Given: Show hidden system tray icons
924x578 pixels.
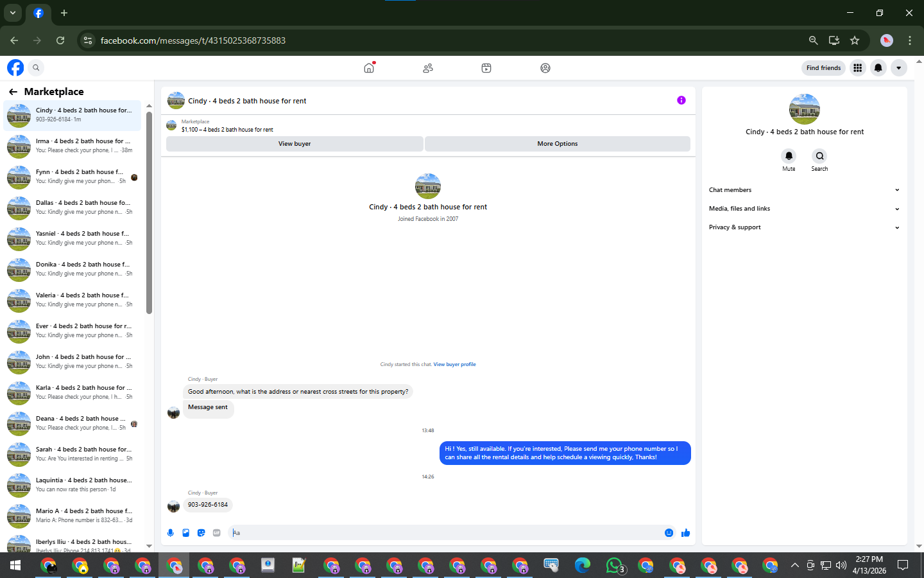Looking at the screenshot, I should point(794,565).
